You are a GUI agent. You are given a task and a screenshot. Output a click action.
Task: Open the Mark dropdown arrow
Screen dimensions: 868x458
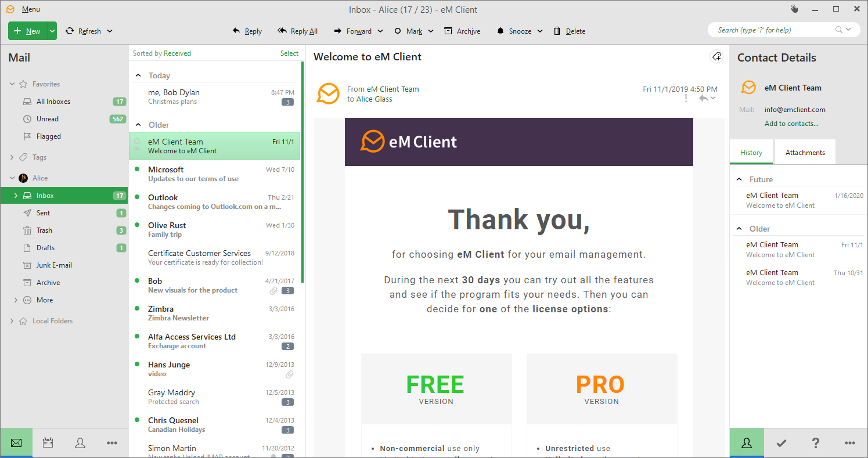pyautogui.click(x=431, y=31)
